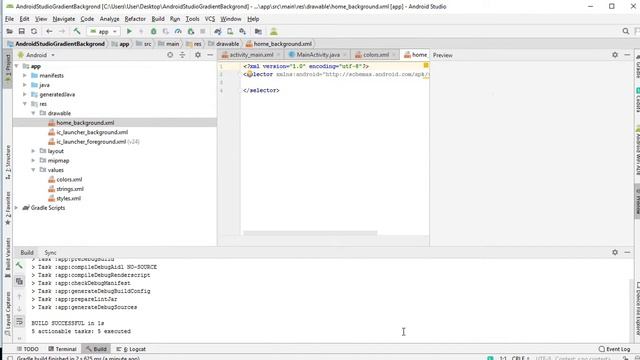Click the Save All toolbar icon

[x=22, y=31]
